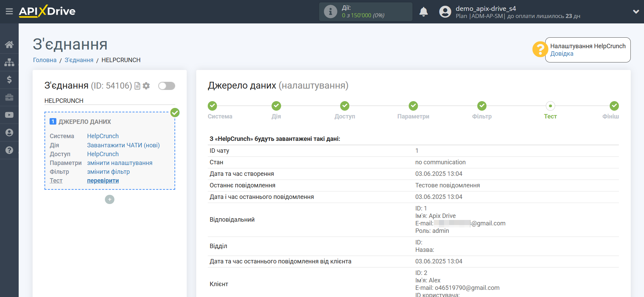Open the actions info icon
644x297 pixels.
click(330, 12)
